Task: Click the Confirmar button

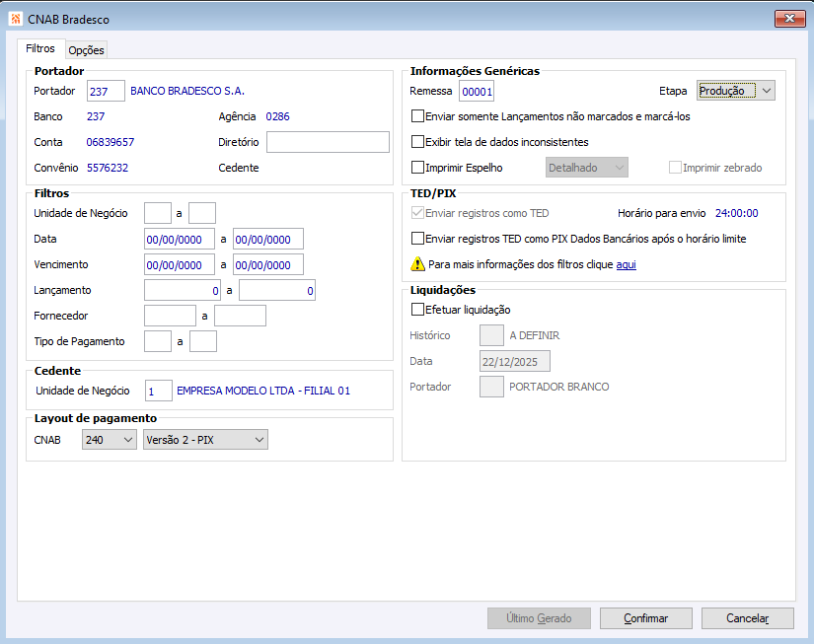Action: (x=646, y=618)
